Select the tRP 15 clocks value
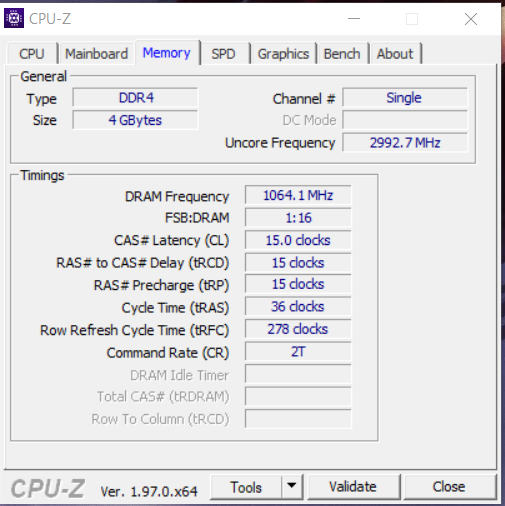Viewport: 505px width, 506px height. coord(298,284)
